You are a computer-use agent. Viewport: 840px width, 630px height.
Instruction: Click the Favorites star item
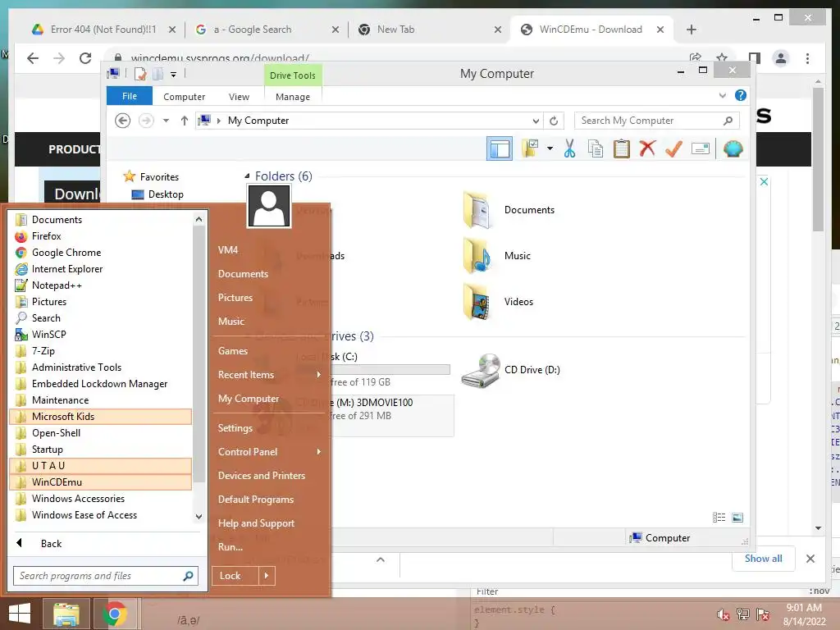(151, 176)
